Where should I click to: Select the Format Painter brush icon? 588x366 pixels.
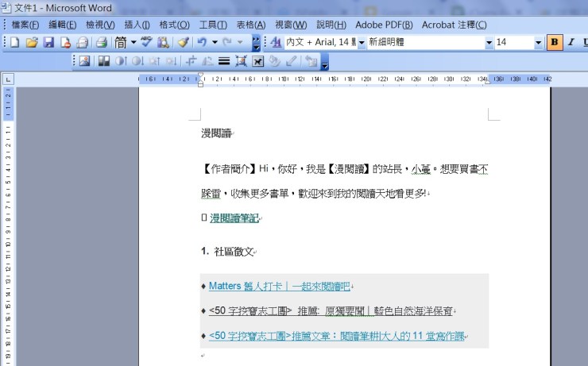coord(183,42)
